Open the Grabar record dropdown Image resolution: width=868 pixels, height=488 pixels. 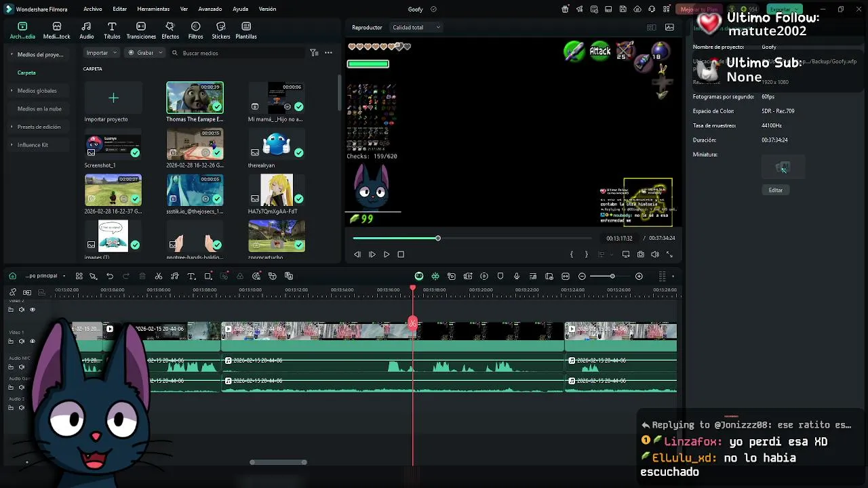145,53
